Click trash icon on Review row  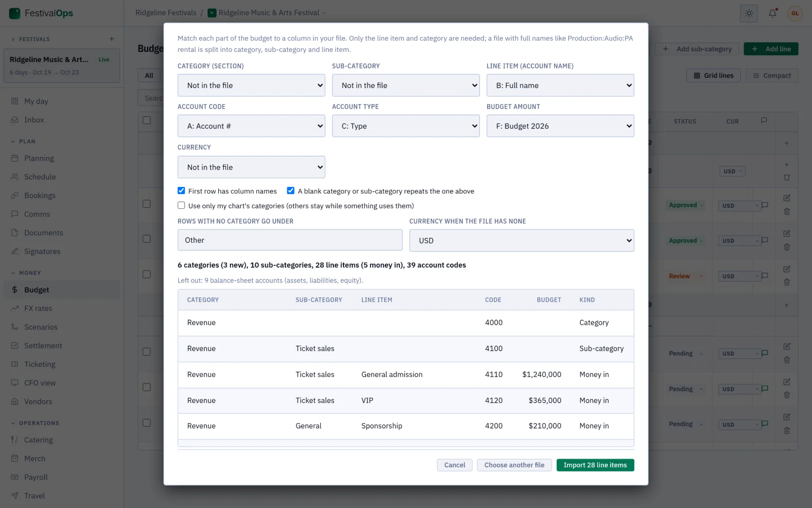(787, 282)
